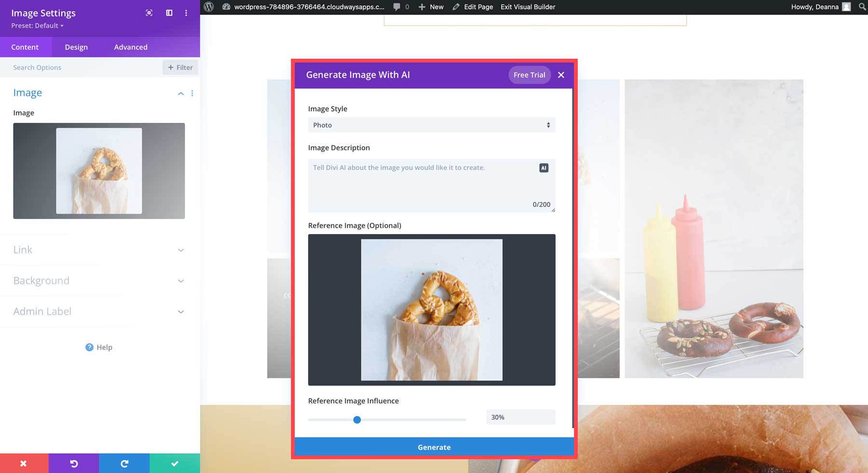Screen dimensions: 868x473
Task: Switch the settings modal to sidebar layout
Action: pos(169,13)
